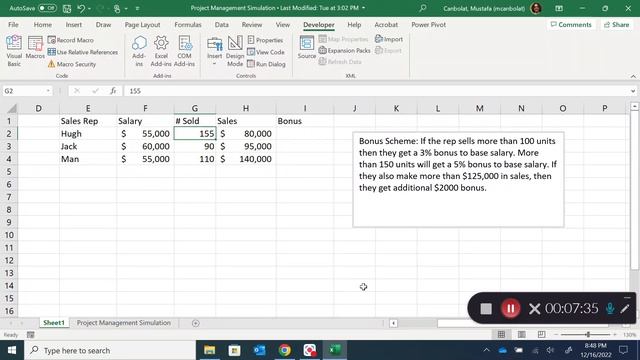
Task: Select cell with Hugh
Action: click(x=88, y=133)
